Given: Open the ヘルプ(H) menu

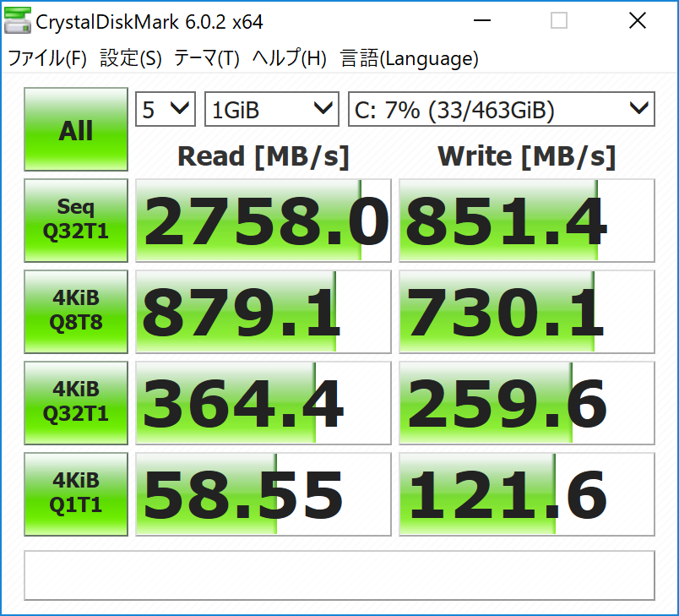Looking at the screenshot, I should tap(290, 58).
